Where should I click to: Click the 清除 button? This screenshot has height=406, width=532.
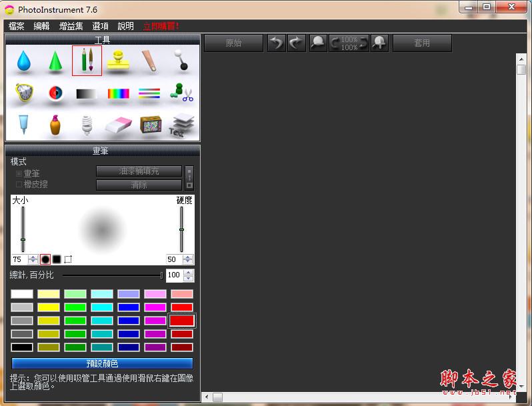[139, 185]
